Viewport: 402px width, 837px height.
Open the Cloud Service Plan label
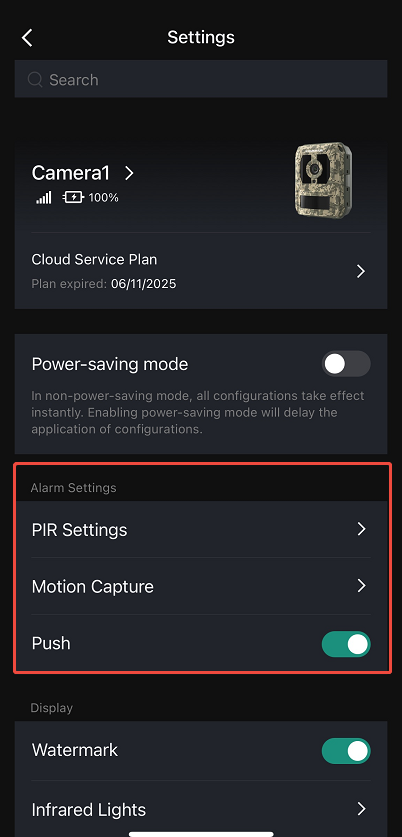click(94, 259)
